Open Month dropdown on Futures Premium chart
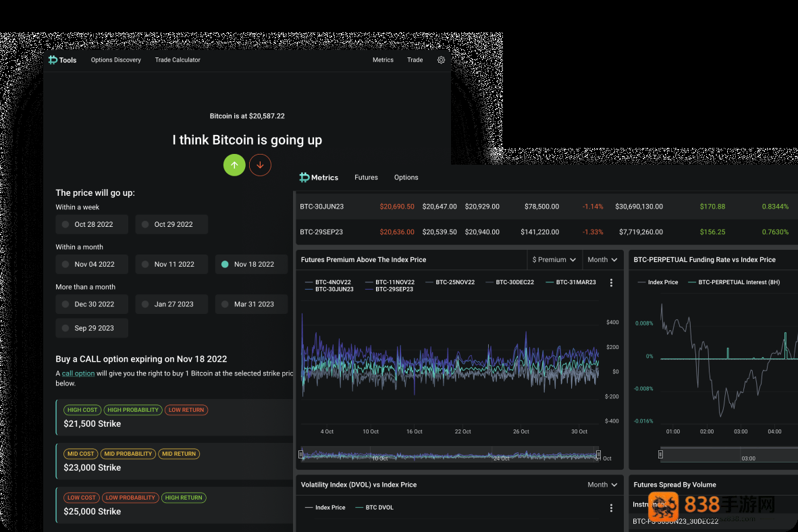The image size is (798, 532). point(603,260)
